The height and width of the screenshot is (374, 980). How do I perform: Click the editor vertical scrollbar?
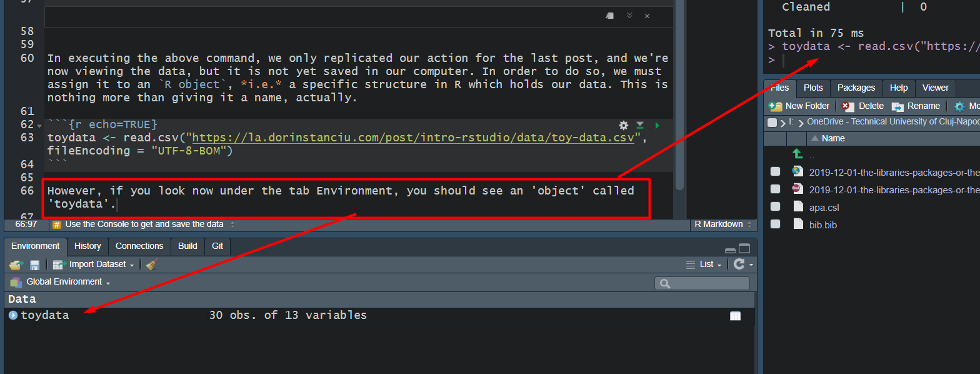[679, 94]
